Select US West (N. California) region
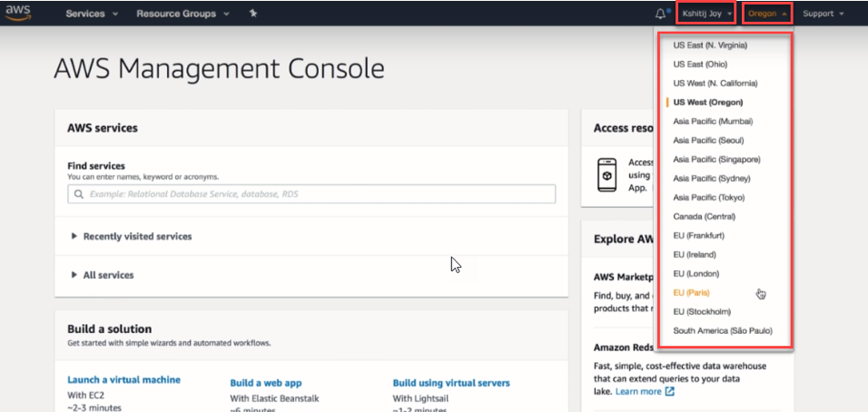 coord(715,83)
